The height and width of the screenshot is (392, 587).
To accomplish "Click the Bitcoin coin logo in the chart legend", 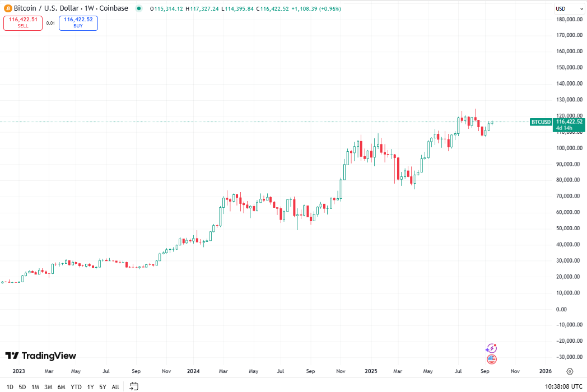I will 8,8.
